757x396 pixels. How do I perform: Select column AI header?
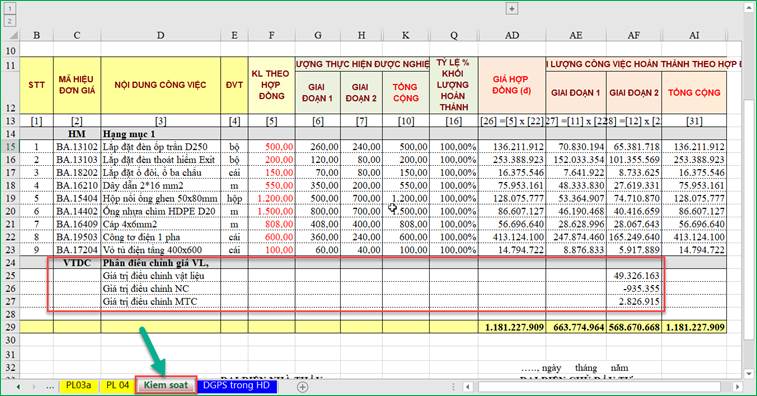pos(694,35)
